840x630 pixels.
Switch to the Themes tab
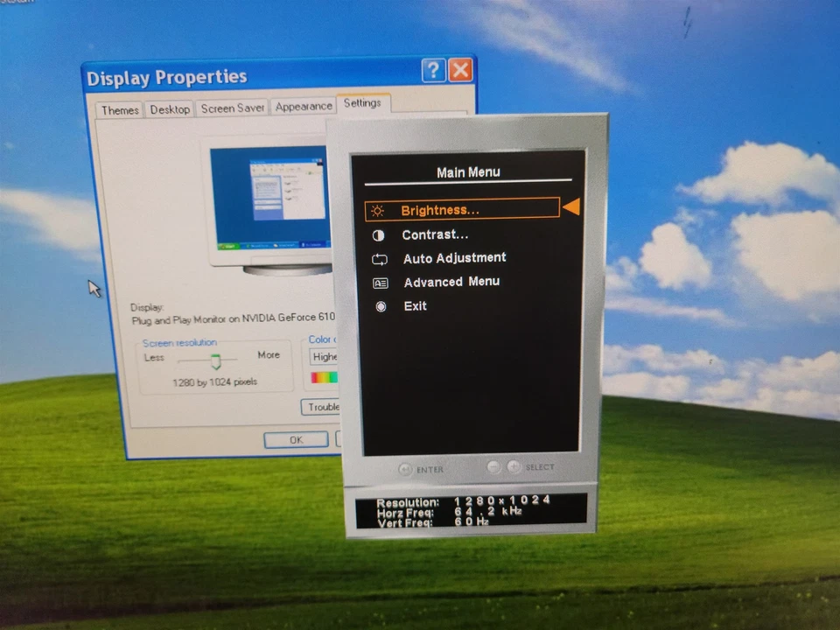(x=119, y=109)
